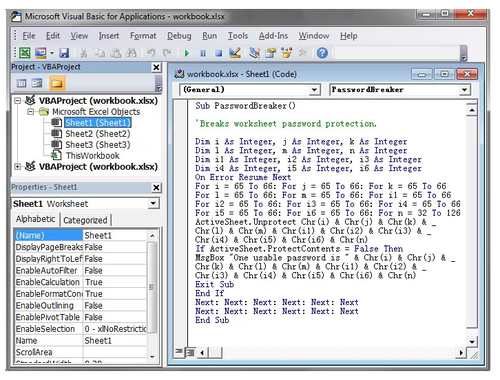Click the EnableCalculation property value True
This screenshot has width=500, height=380.
115,282
